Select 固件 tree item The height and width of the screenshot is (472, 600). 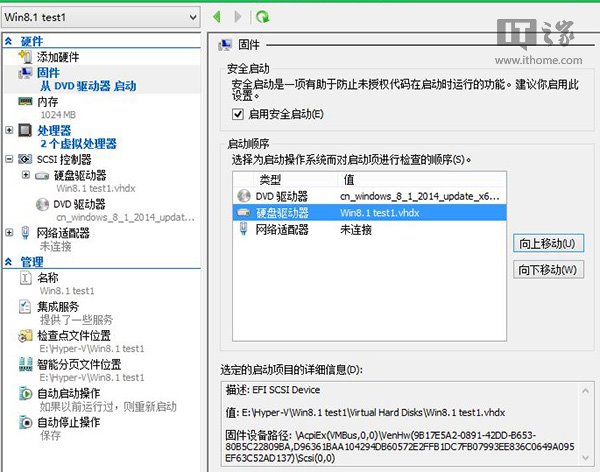point(48,72)
